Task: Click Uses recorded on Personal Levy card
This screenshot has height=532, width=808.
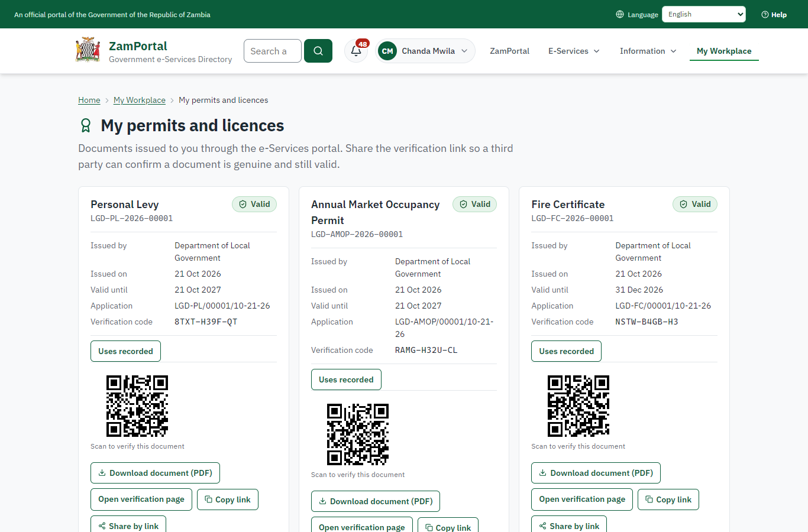Action: (x=125, y=351)
